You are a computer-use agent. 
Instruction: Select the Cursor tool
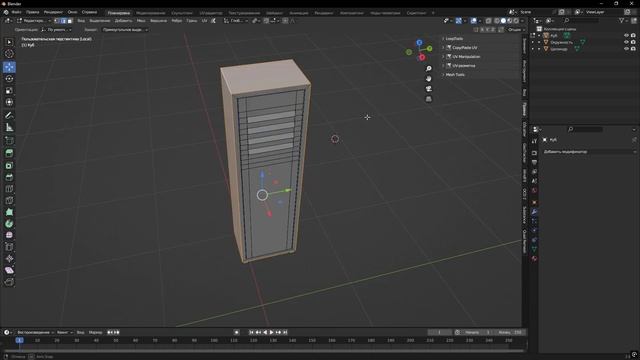(9, 54)
